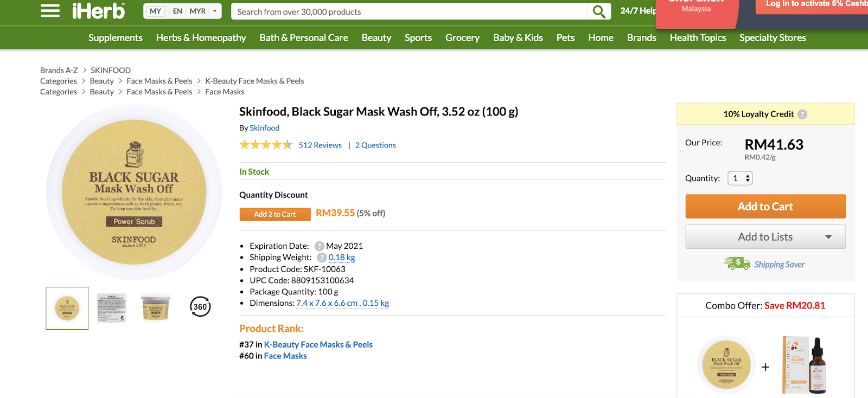
Task: Open the MY EN MYR region dropdown
Action: 182,11
